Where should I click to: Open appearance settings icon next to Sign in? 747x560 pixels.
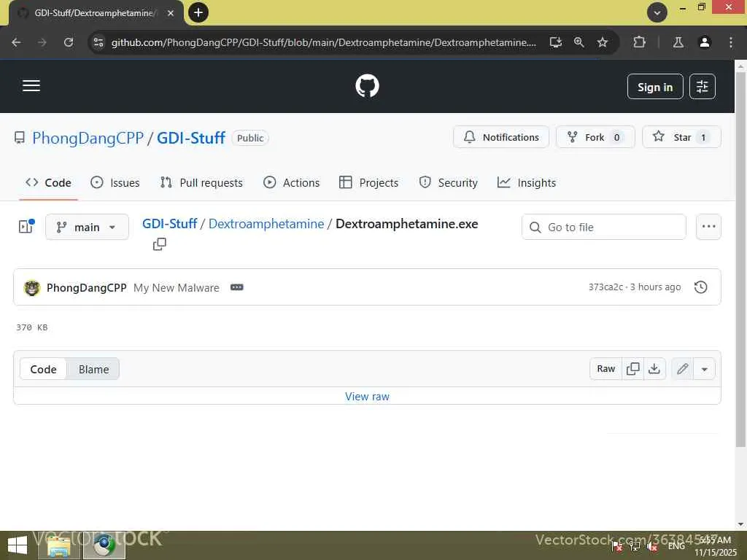pyautogui.click(x=703, y=87)
